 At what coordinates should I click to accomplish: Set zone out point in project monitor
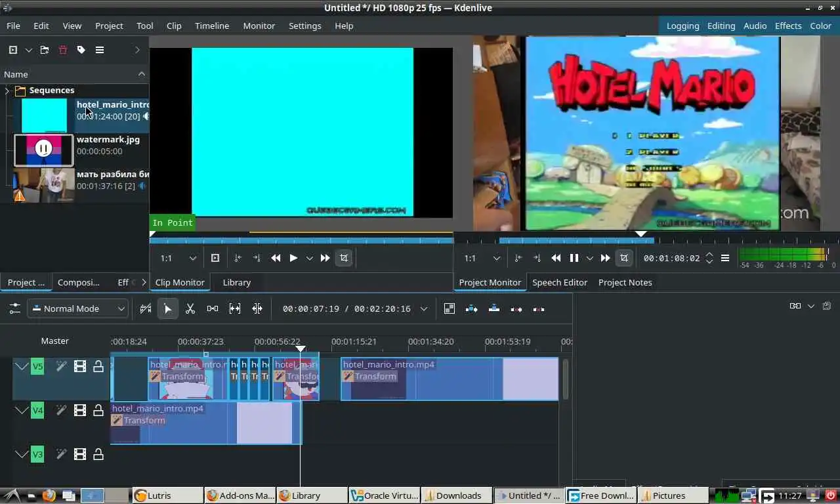pyautogui.click(x=537, y=258)
